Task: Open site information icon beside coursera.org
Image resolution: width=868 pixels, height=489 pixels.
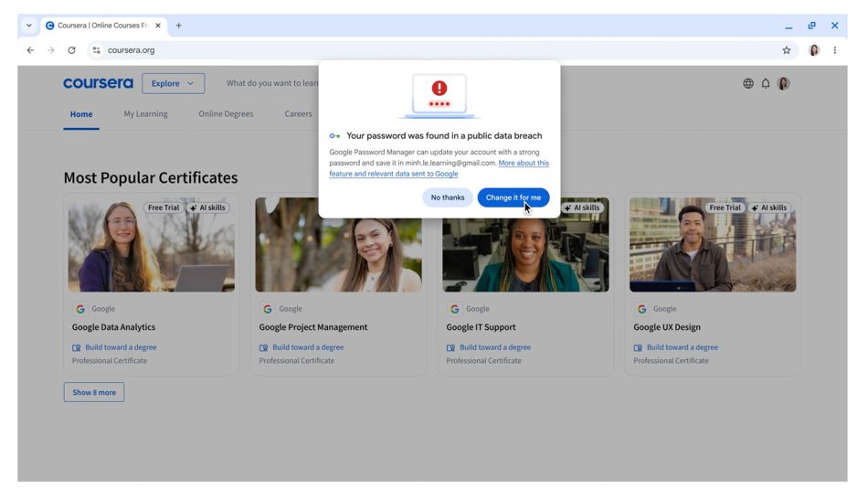Action: 96,50
